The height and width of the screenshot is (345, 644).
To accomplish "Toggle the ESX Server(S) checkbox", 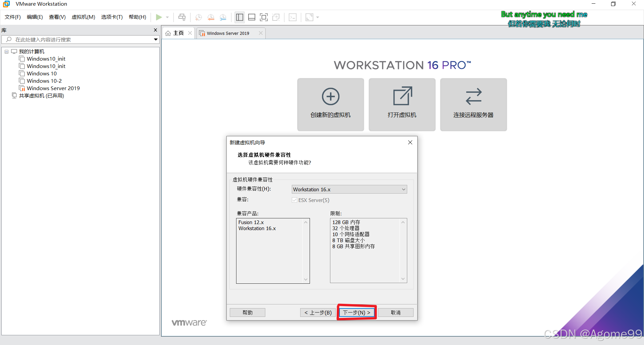I will (x=294, y=200).
